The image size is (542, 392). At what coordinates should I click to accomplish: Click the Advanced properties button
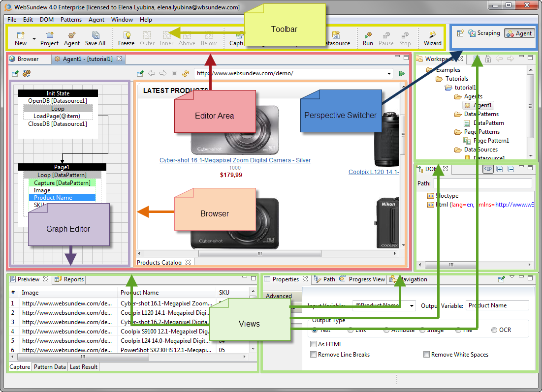click(x=279, y=296)
